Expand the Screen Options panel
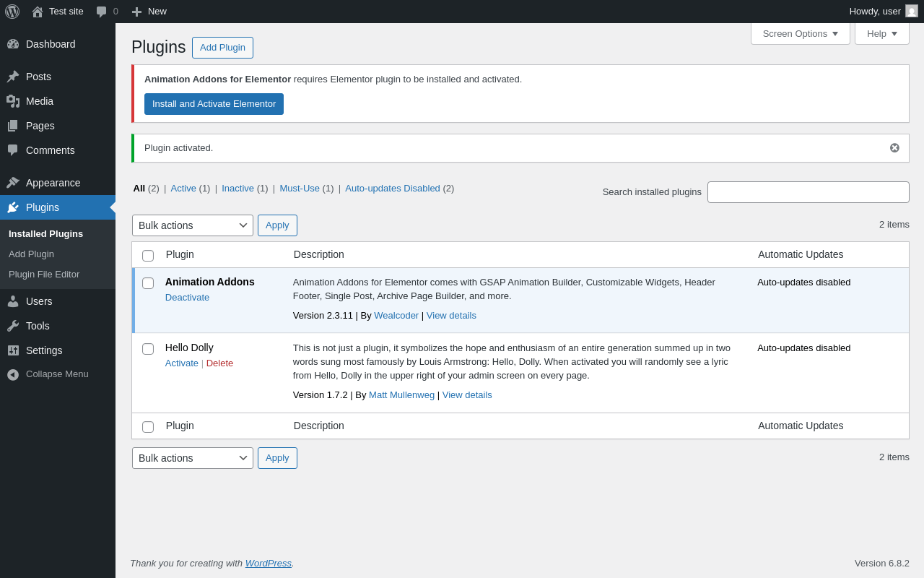This screenshot has width=924, height=578. [x=800, y=33]
